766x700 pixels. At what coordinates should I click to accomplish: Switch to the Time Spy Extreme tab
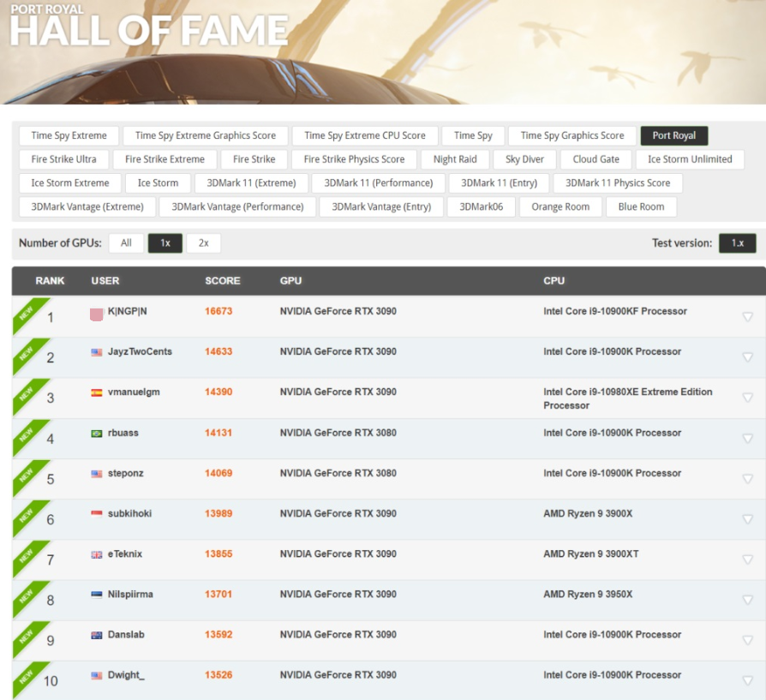(x=69, y=135)
